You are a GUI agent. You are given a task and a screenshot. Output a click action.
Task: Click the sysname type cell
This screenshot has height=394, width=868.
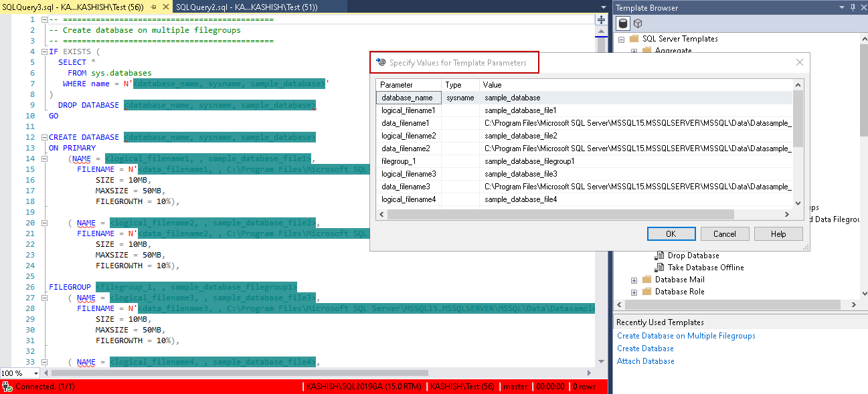click(460, 98)
